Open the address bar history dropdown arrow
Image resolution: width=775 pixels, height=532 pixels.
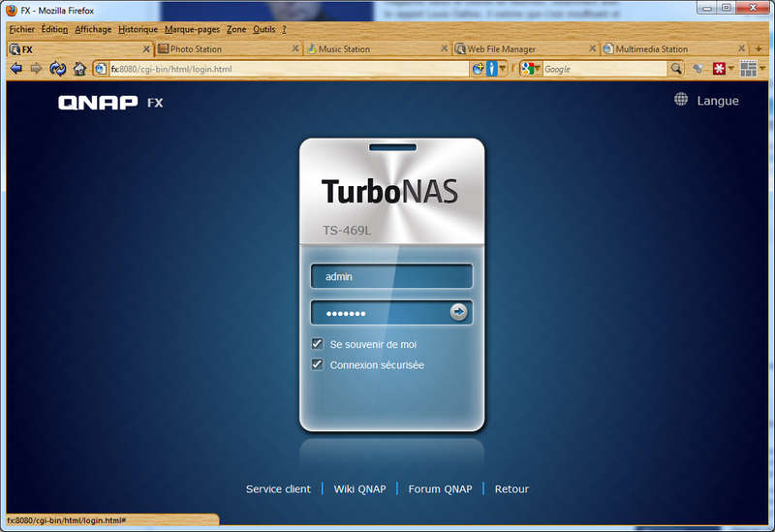tap(503, 69)
